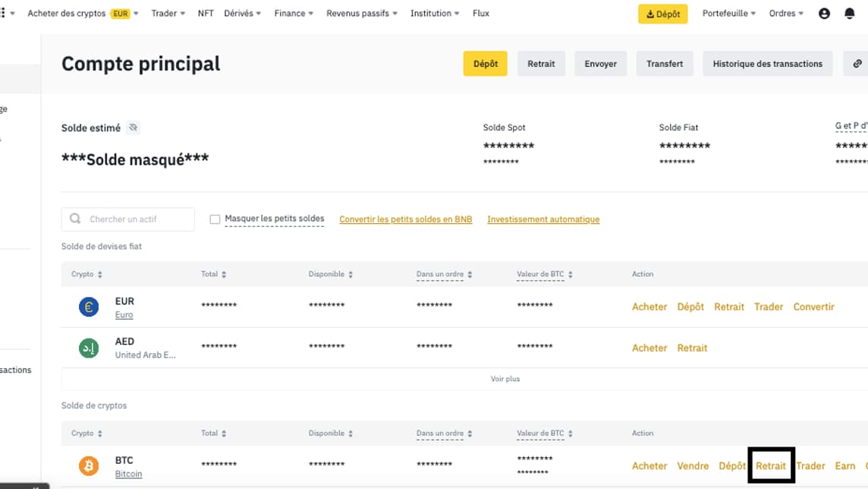Click Trader in the EUR row
This screenshot has height=489, width=868.
click(769, 307)
